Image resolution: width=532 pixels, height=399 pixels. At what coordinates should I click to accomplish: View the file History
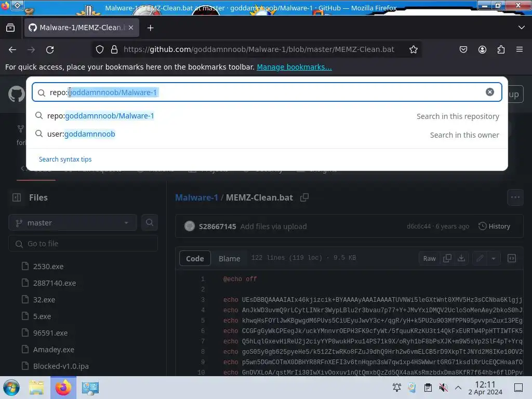tap(495, 227)
